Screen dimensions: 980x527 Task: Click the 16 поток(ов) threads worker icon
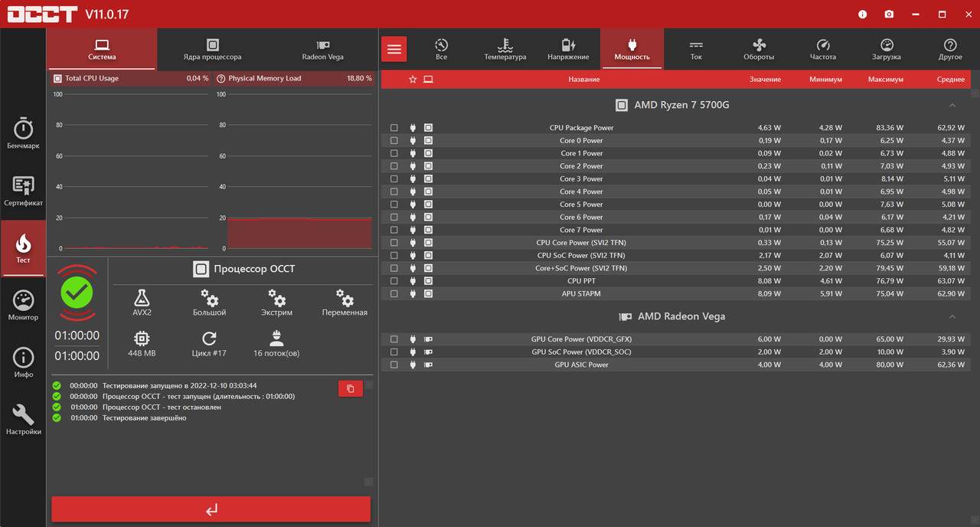pos(276,339)
